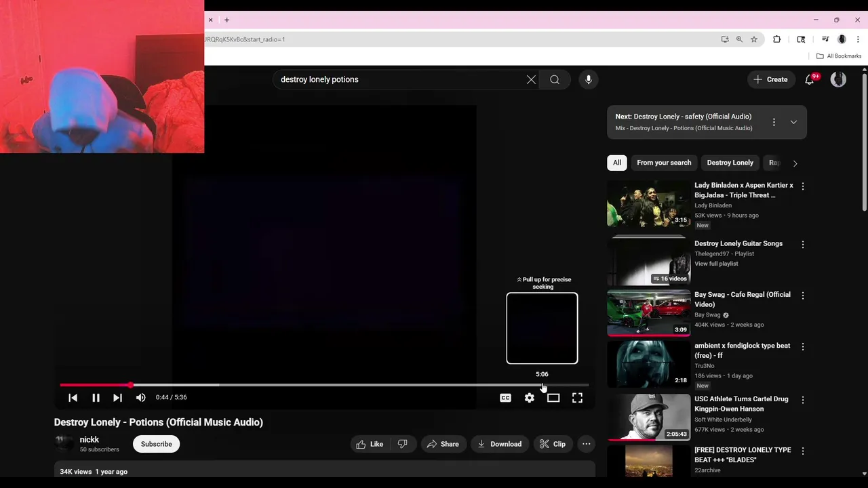Dislike the Potions video

point(403,444)
